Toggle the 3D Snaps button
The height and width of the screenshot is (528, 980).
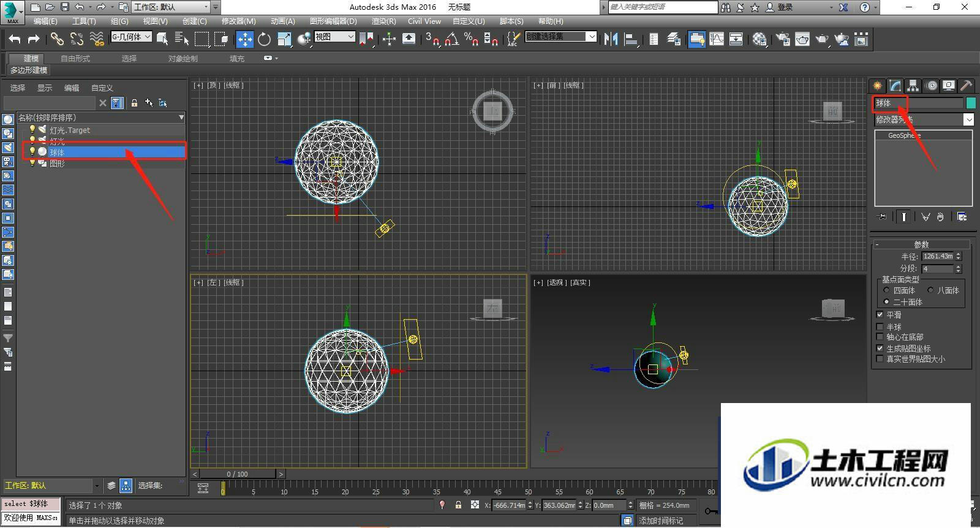[x=432, y=39]
